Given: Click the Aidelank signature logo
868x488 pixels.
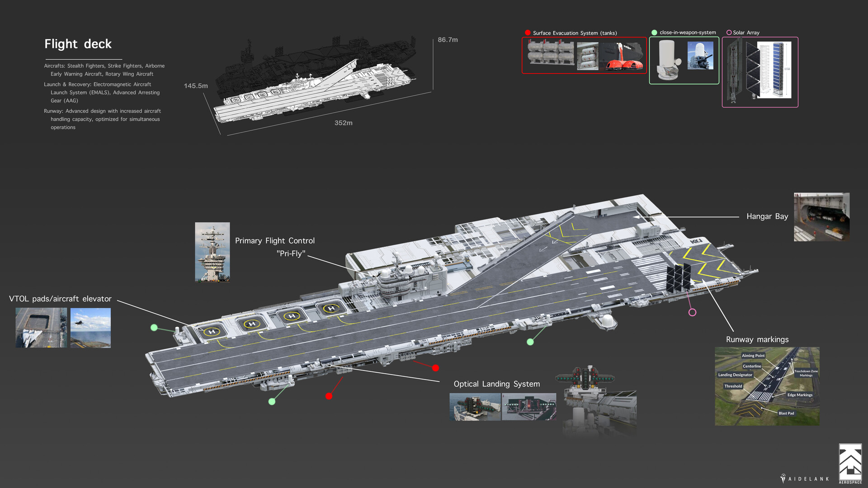Looking at the screenshot, I should click(805, 479).
